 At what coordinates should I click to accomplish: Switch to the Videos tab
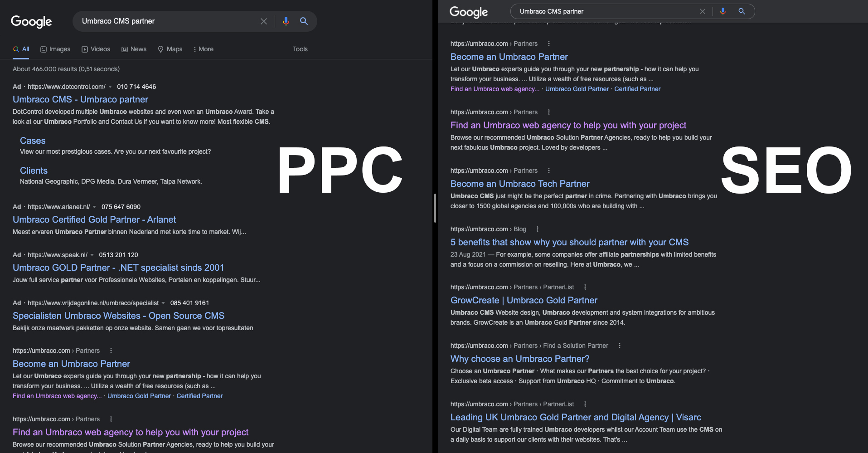click(96, 49)
